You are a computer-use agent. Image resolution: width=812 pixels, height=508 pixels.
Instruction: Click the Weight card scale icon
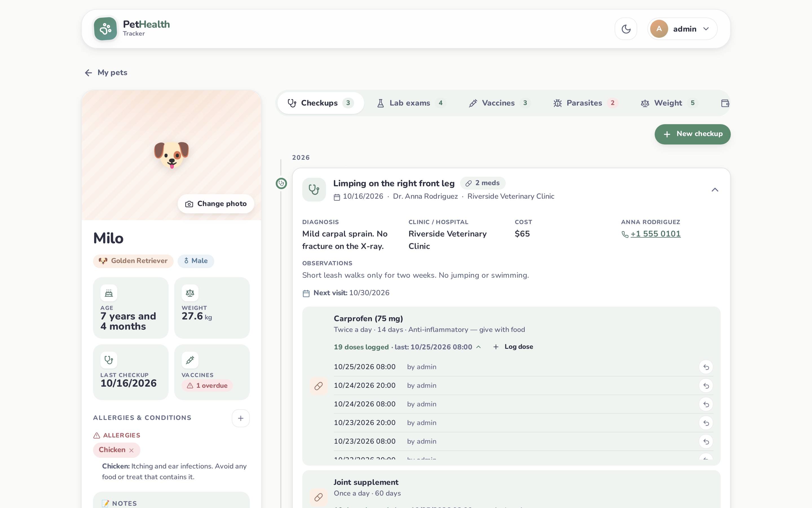[190, 293]
